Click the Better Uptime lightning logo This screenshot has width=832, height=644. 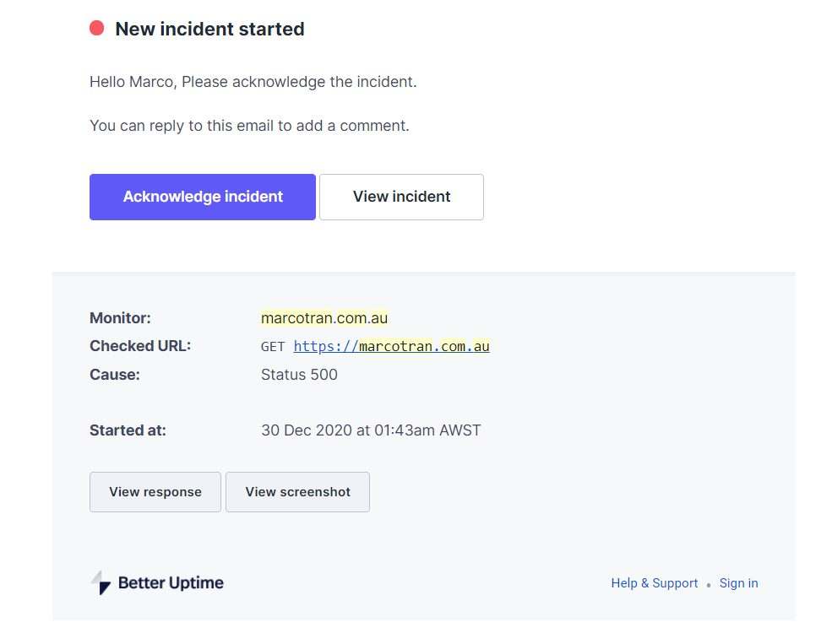coord(101,582)
